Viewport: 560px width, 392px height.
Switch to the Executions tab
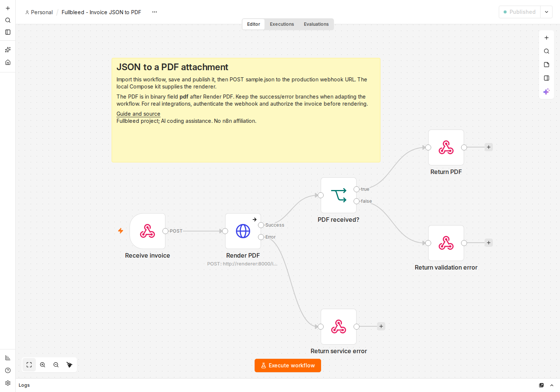(x=282, y=24)
